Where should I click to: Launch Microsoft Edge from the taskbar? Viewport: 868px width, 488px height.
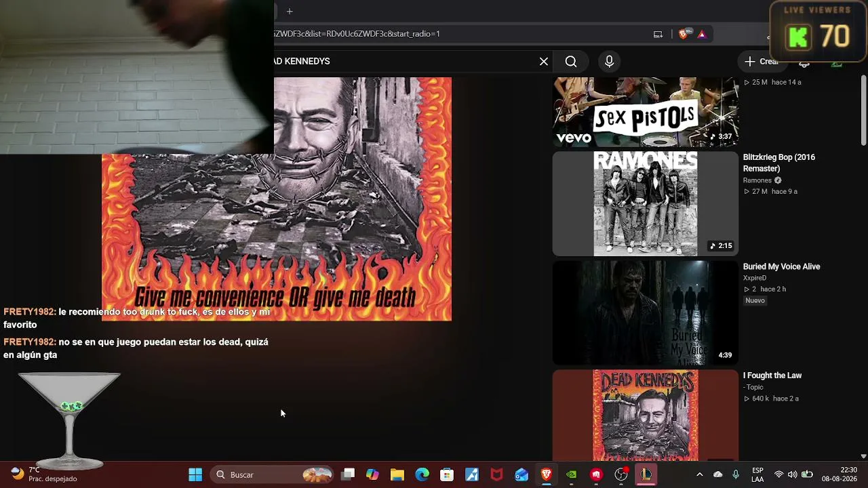(422, 475)
